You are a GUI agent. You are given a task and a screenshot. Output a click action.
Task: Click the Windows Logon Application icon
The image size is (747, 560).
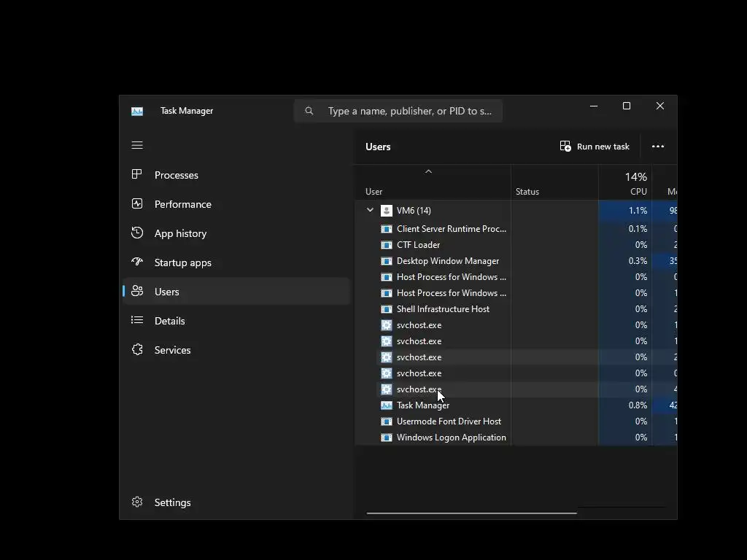pos(387,437)
